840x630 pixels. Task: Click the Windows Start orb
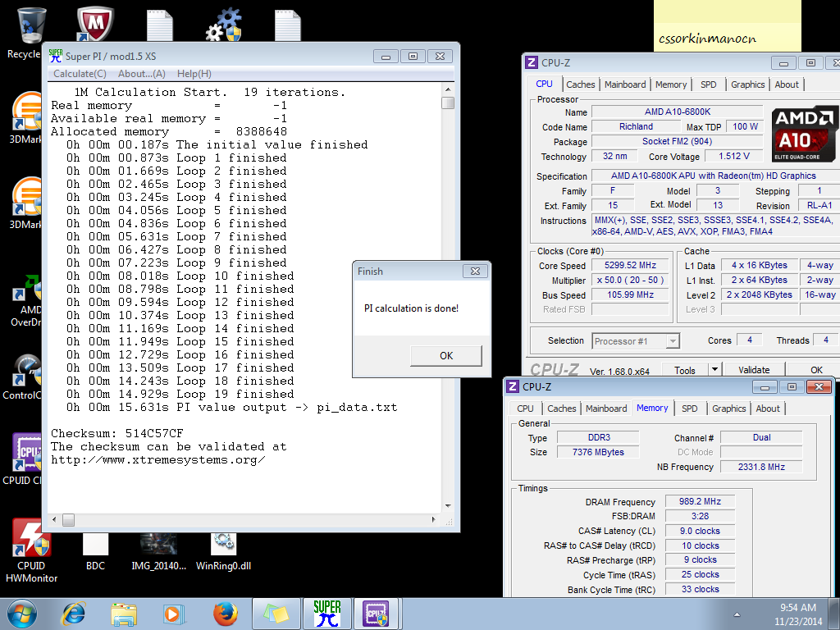[22, 614]
